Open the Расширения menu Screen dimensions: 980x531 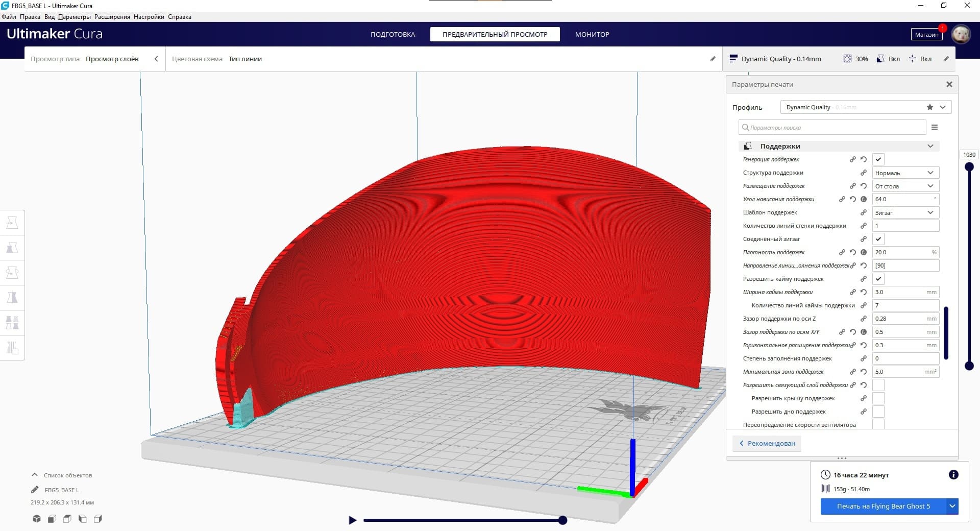[112, 17]
